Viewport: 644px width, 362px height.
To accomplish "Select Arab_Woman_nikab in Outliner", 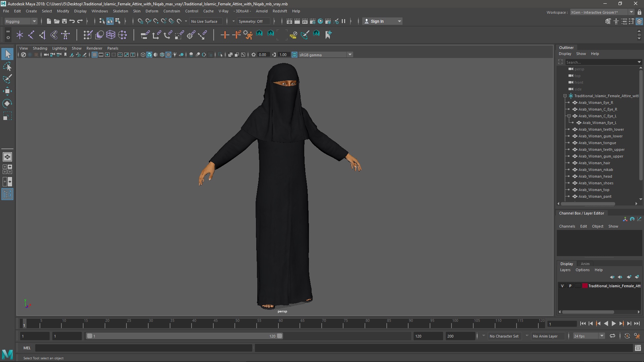I will coord(595,170).
